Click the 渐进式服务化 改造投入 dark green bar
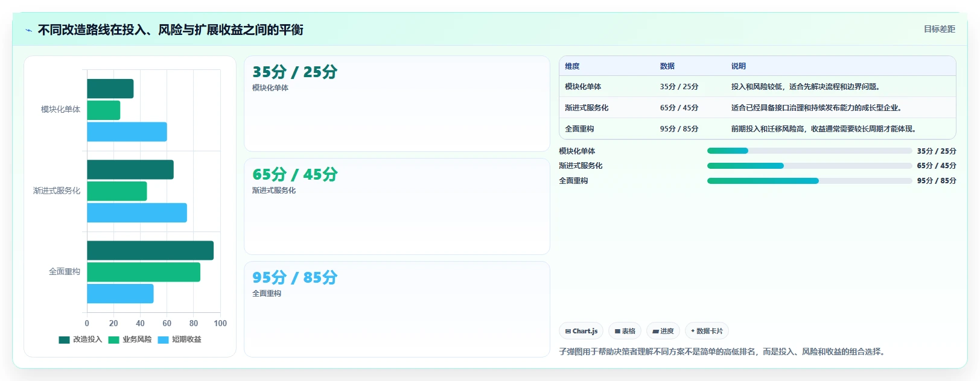Image resolution: width=980 pixels, height=381 pixels. pyautogui.click(x=130, y=169)
